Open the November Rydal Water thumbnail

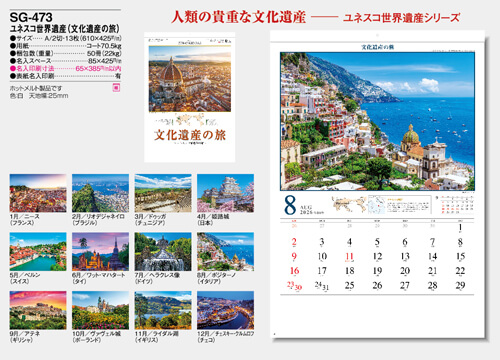[163, 310]
